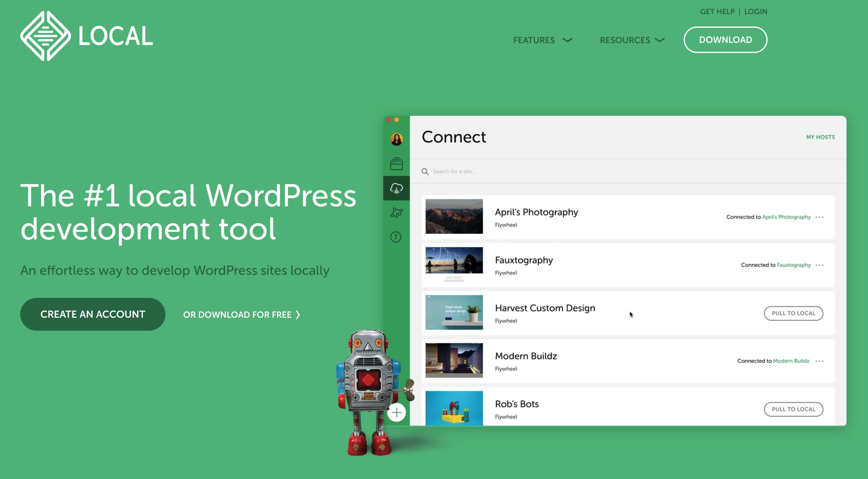The width and height of the screenshot is (868, 479).
Task: Click the effortless way subtitle text
Action: tap(175, 270)
